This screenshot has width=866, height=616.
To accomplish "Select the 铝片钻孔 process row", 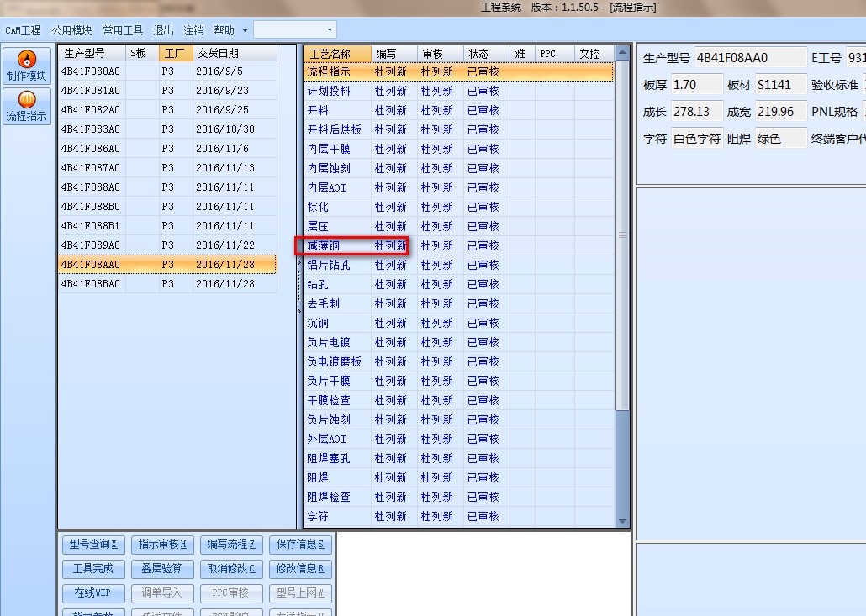I will tap(459, 265).
